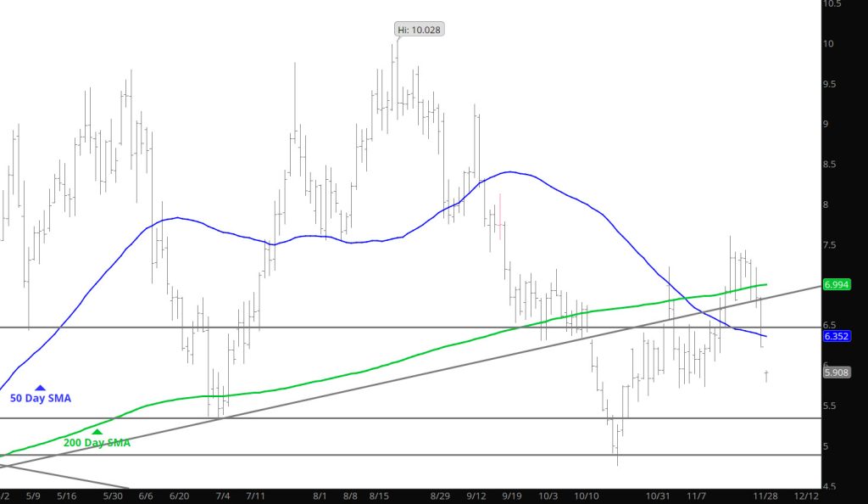Viewport: 868px width, 504px height.
Task: Click the latest small price bar below 6
Action: [766, 375]
